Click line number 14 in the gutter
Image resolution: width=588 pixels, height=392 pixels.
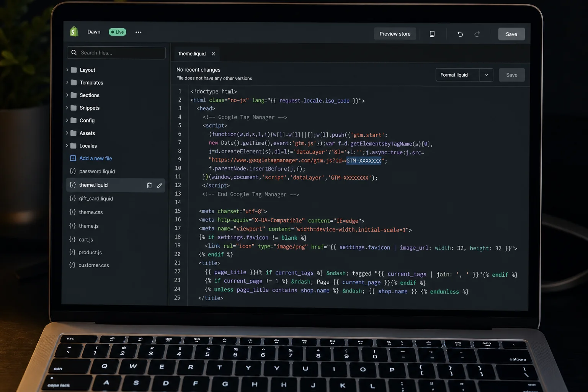pos(178,202)
